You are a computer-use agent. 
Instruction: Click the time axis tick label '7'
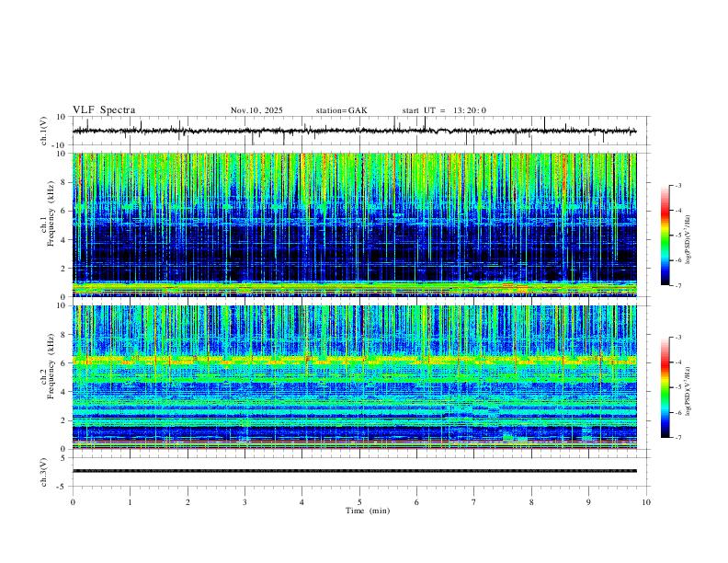pyautogui.click(x=474, y=502)
